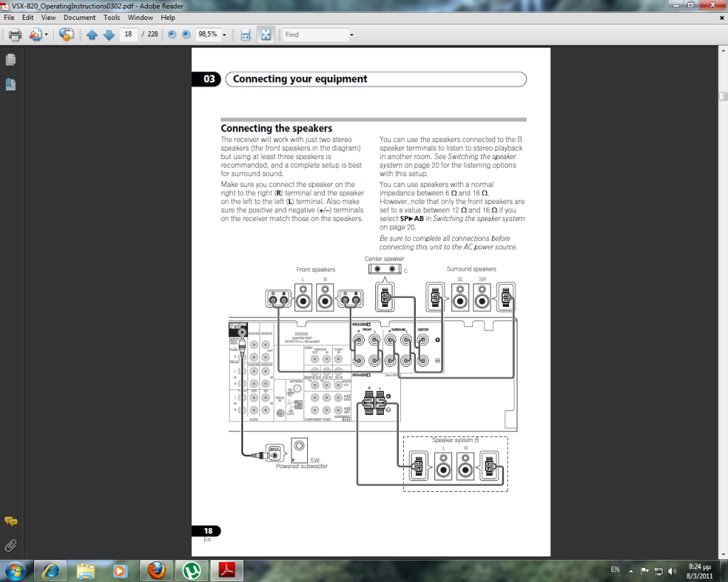Open the Tools menu

(x=112, y=18)
